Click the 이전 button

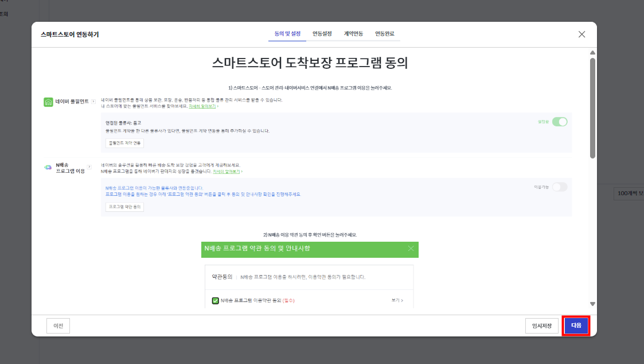58,326
